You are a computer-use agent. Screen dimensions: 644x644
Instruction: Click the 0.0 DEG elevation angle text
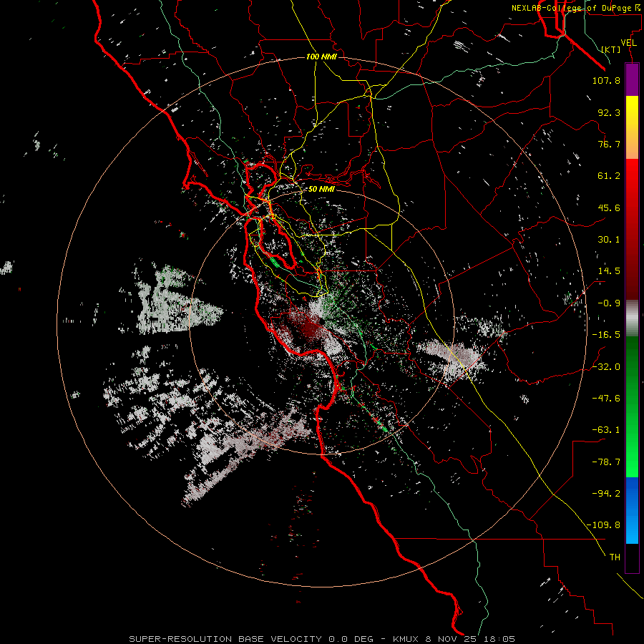[x=351, y=639]
